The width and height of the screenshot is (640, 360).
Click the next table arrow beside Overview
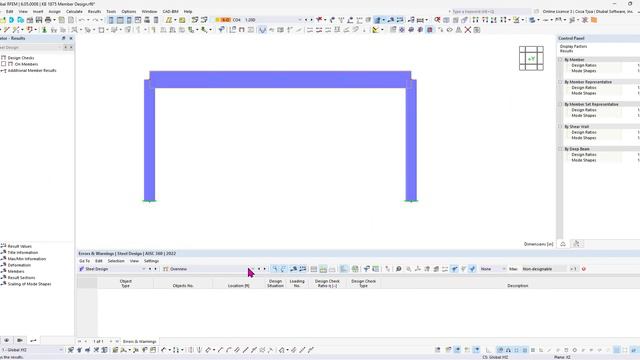point(264,269)
